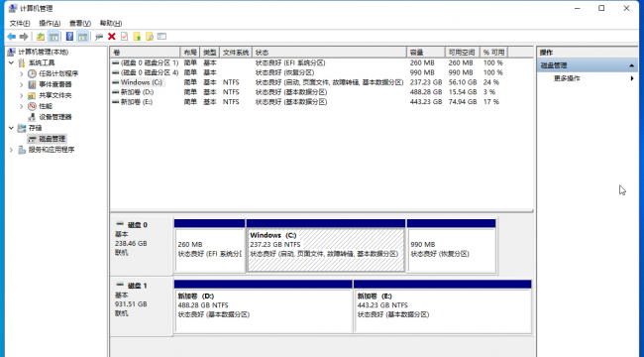Sort by the 容量 column header
The image size is (644, 357).
[x=426, y=53]
